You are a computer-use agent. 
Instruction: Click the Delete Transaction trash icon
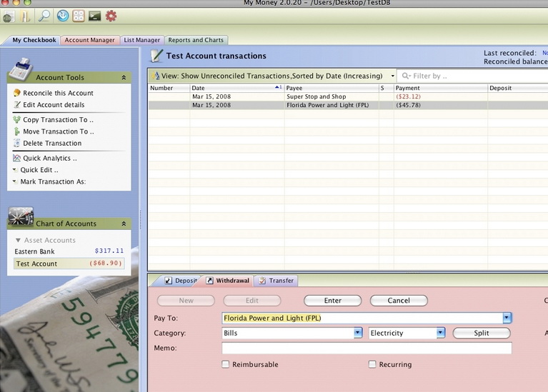16,144
